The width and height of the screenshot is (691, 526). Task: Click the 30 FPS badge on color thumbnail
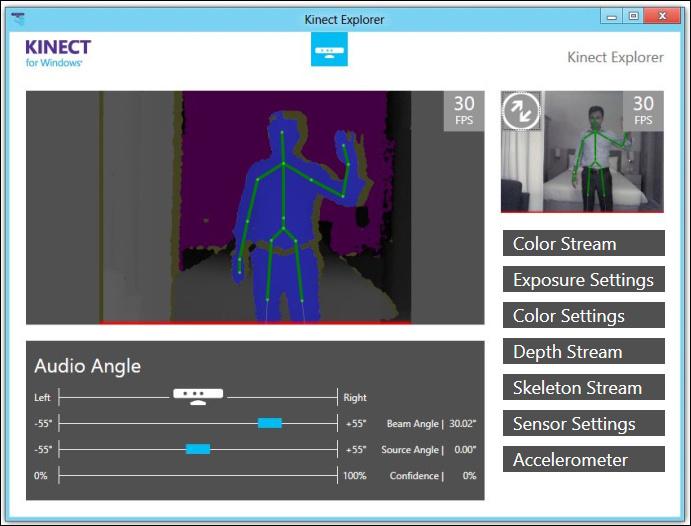pyautogui.click(x=643, y=111)
